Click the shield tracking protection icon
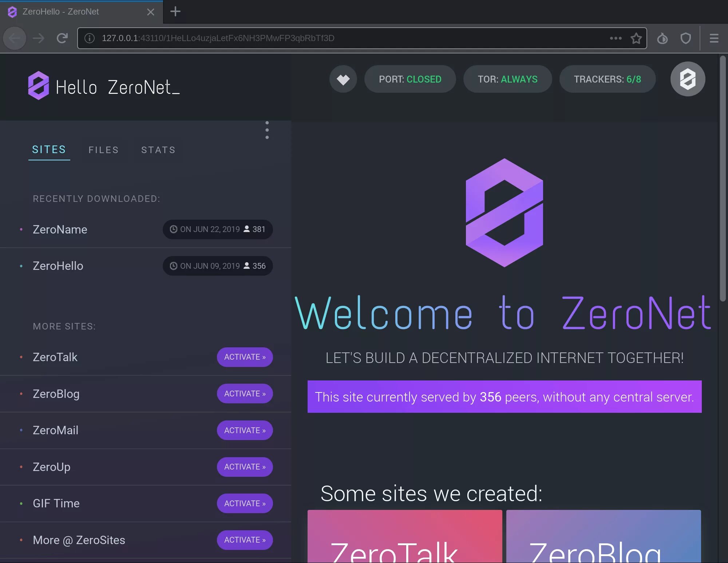The image size is (728, 563). coord(686,38)
